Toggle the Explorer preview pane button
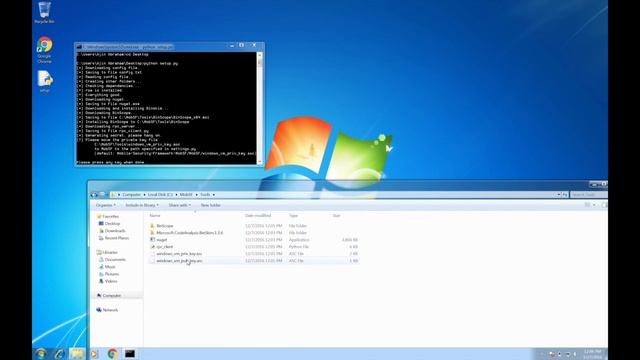Viewport: 640px width, 360px height. pos(604,205)
